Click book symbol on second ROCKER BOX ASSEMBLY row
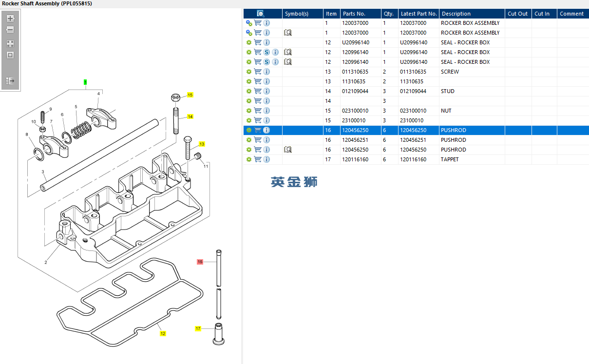This screenshot has height=364, width=589. pyautogui.click(x=288, y=33)
